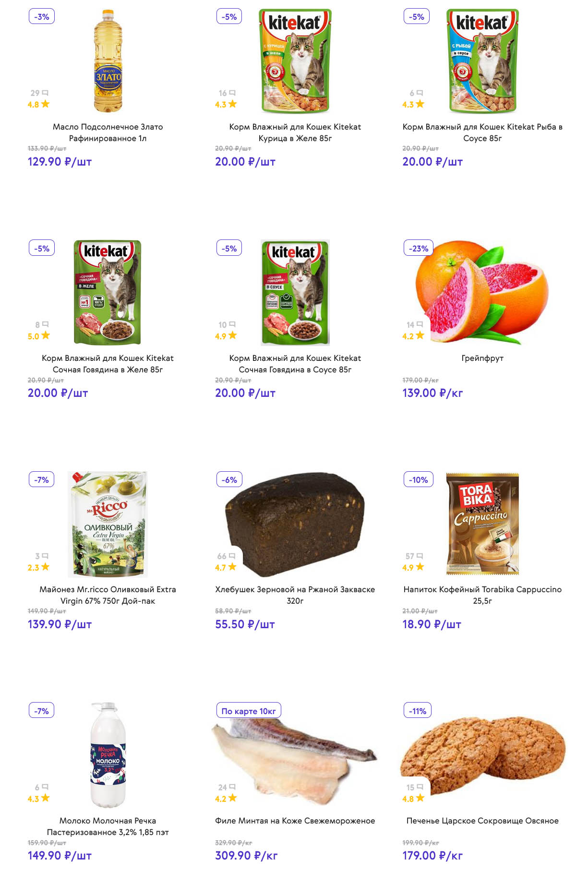The image size is (588, 871).
Task: Click the 139.00 ₽/кг grapefruit price
Action: coord(432,393)
